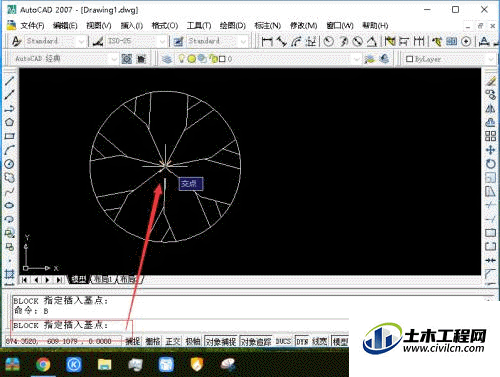
Task: Toggle 栅格 grid display in status bar
Action: pyautogui.click(x=153, y=341)
